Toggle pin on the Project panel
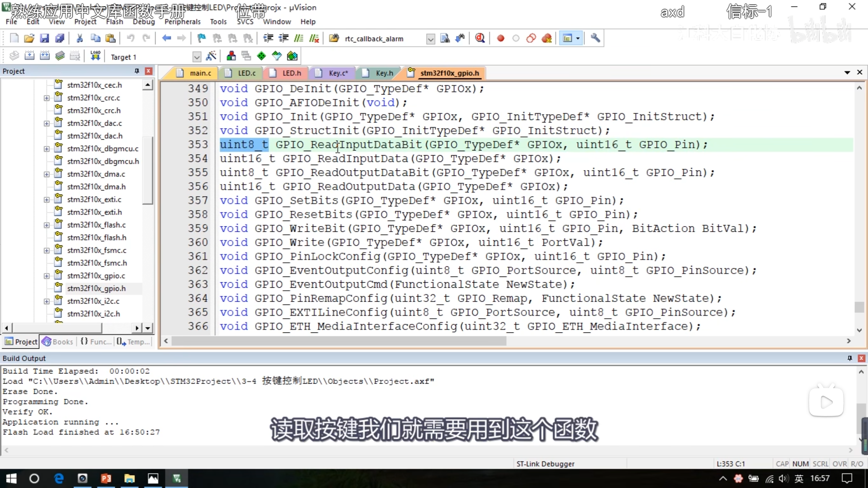The image size is (868, 488). [x=137, y=71]
